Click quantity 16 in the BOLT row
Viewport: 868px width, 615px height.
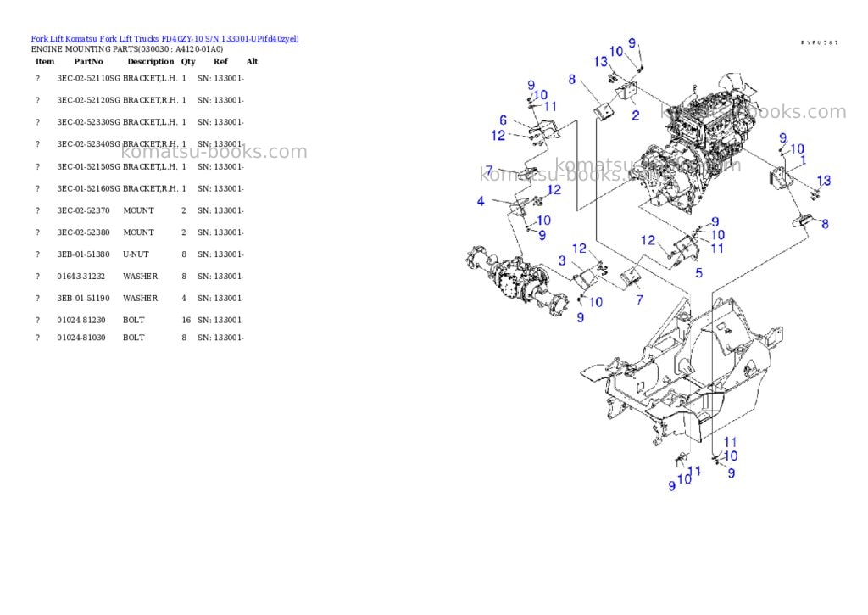pos(186,321)
